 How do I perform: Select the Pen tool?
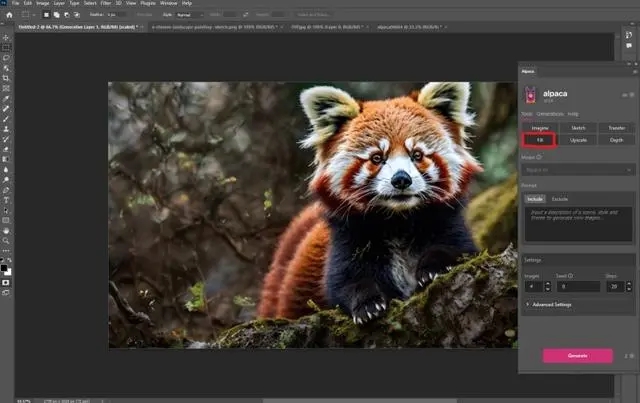(x=6, y=190)
